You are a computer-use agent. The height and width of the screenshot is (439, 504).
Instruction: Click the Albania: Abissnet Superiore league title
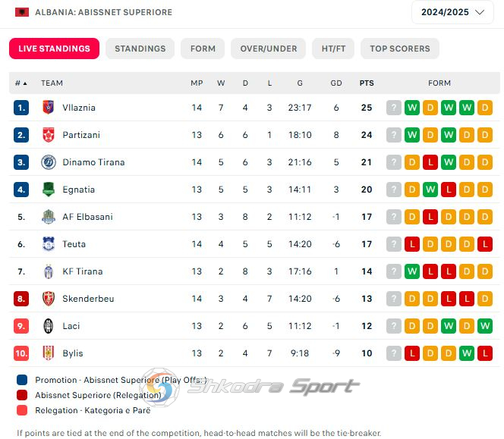[x=103, y=12]
